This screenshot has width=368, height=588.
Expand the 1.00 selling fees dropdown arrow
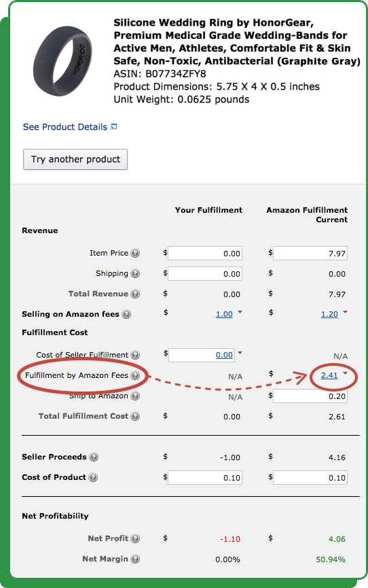(240, 313)
